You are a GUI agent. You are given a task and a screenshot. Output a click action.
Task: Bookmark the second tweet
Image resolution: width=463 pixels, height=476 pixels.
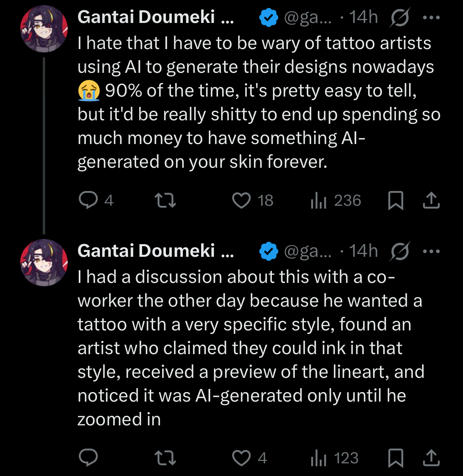tap(395, 458)
